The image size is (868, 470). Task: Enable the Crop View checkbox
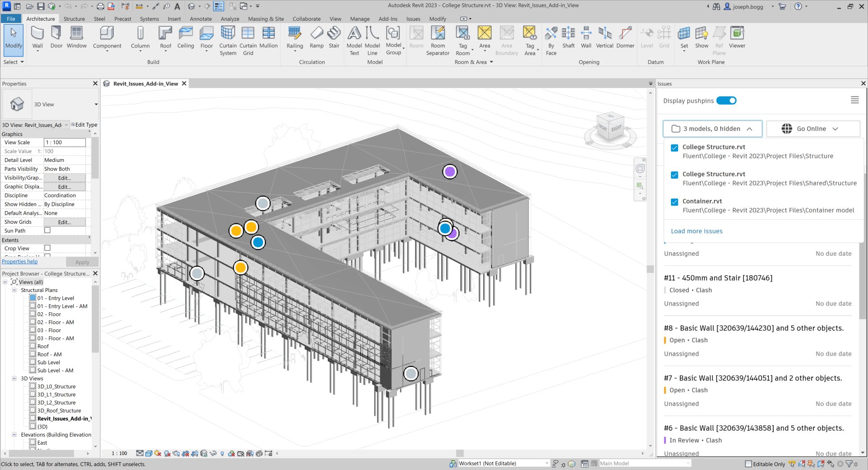pos(47,248)
